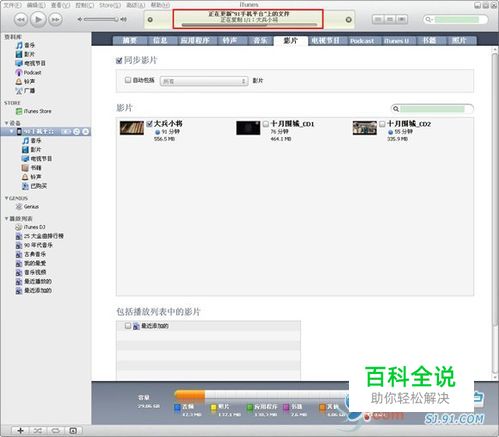The image size is (499, 437).
Task: Open the 编辑 (Edit) menu
Action: (x=36, y=5)
